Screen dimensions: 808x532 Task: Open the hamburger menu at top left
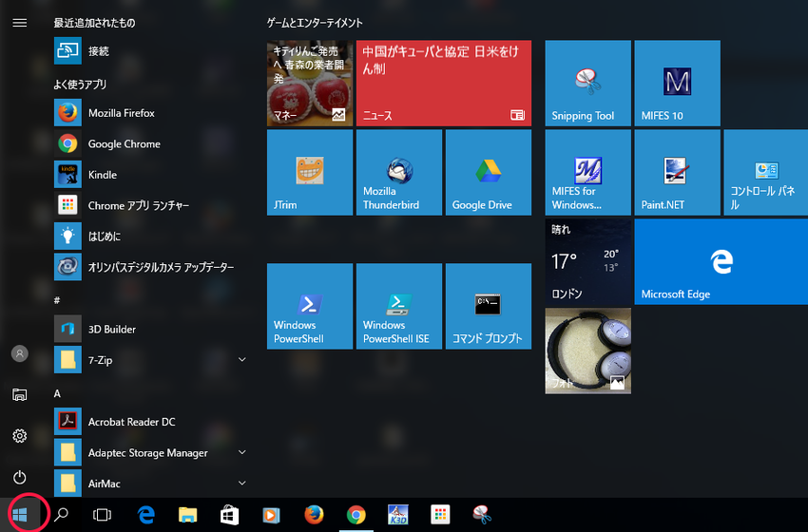20,23
